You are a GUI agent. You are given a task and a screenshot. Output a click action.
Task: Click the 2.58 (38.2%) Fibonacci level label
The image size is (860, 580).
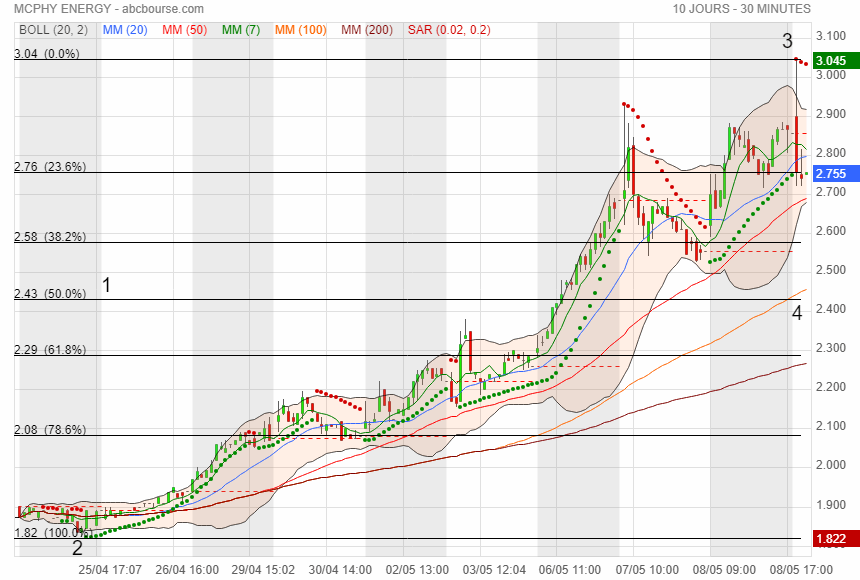pos(50,237)
